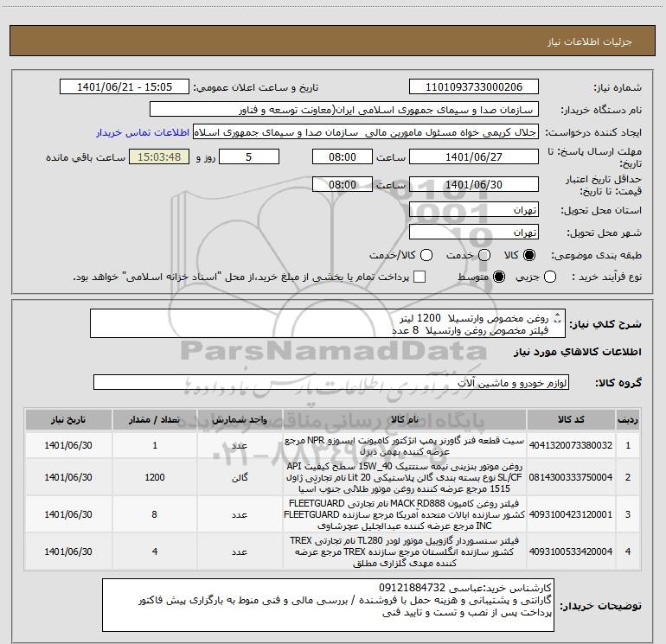Click the گالن unit cell
Viewport: 666px width, 644px height.
click(x=240, y=477)
